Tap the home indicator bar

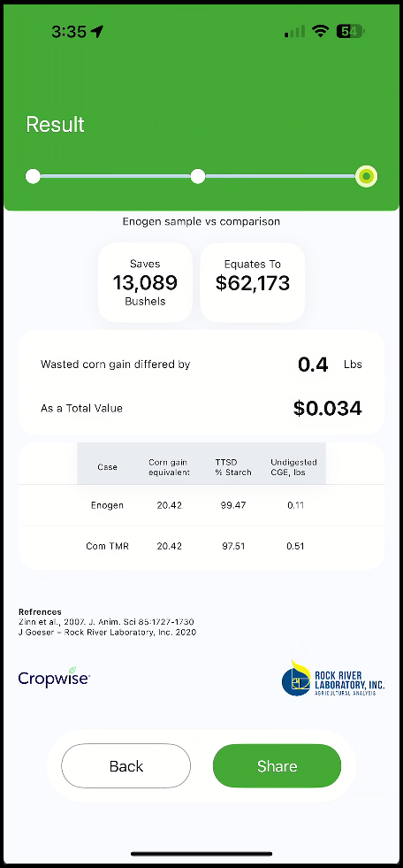[x=201, y=853]
